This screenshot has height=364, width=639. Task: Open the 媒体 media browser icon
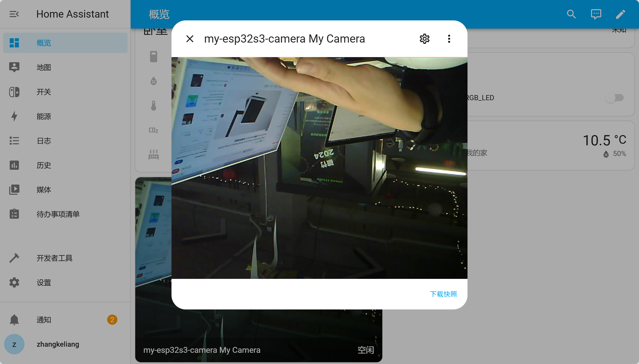point(14,190)
